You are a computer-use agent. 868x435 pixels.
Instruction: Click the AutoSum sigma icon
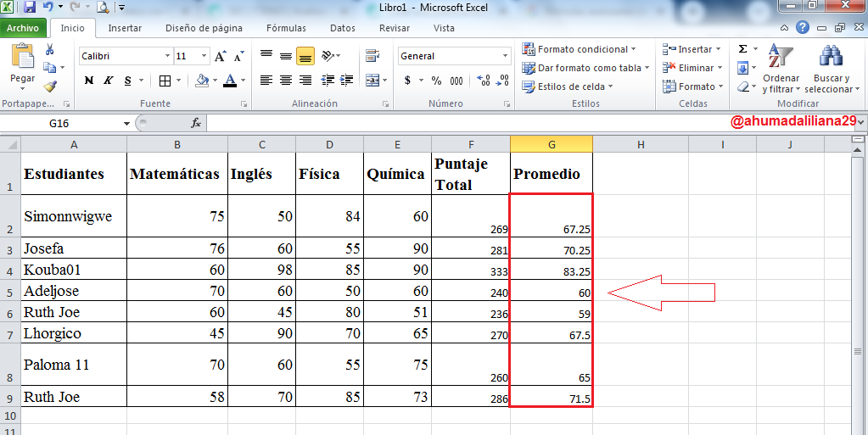pos(743,49)
